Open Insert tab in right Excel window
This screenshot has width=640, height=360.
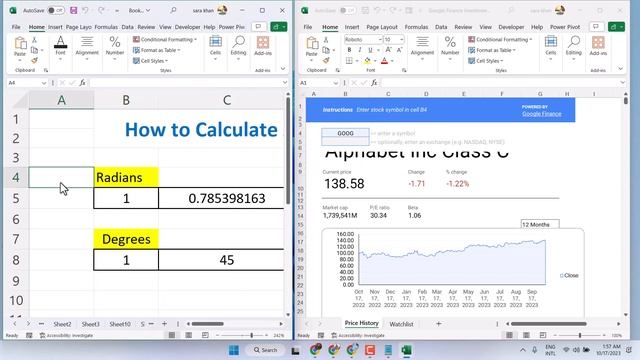tap(352, 27)
